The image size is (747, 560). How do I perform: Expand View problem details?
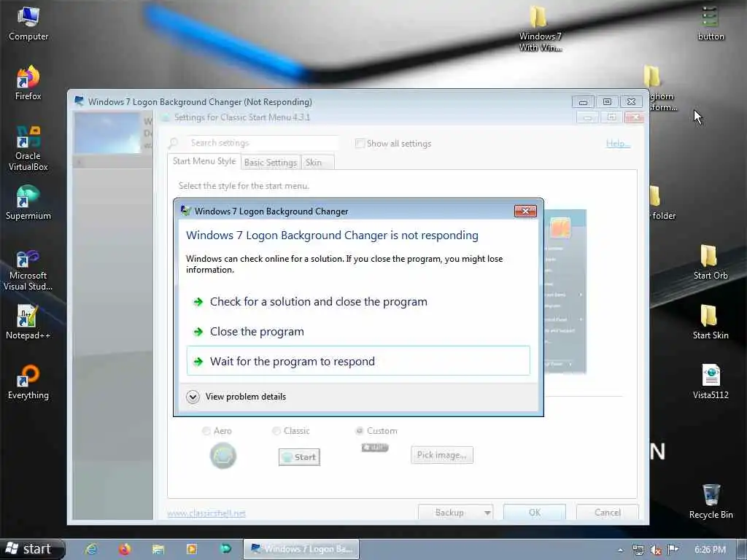coord(237,397)
